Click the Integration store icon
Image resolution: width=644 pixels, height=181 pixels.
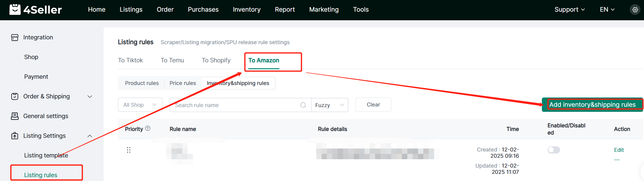point(15,37)
